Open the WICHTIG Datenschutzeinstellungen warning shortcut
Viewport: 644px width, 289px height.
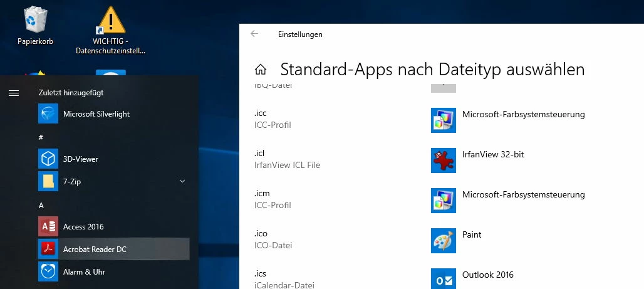(x=111, y=29)
